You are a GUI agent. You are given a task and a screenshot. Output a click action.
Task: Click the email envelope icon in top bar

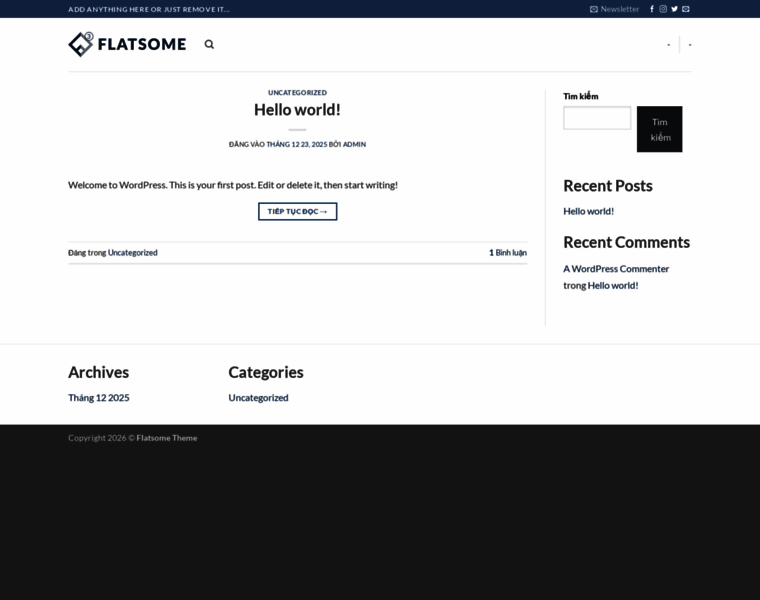click(686, 9)
